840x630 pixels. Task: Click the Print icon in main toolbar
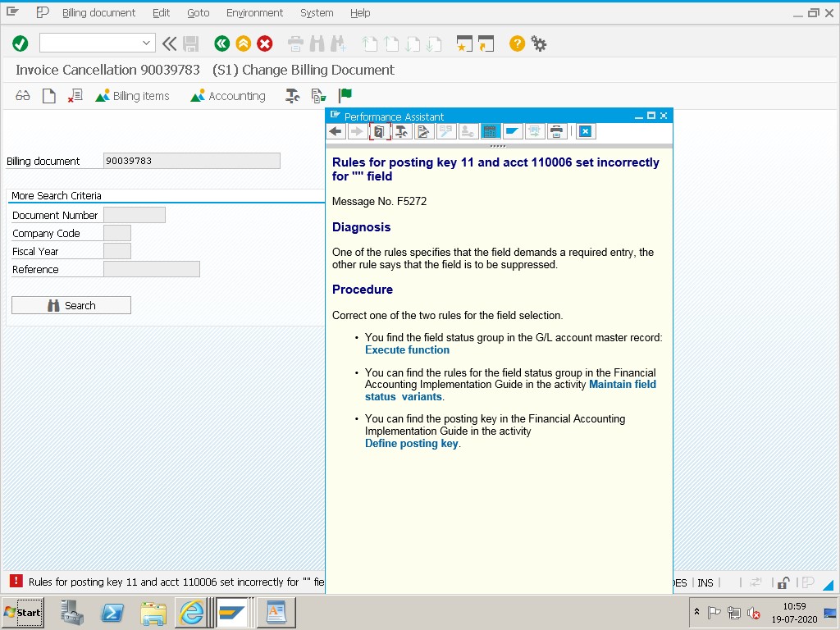tap(295, 43)
